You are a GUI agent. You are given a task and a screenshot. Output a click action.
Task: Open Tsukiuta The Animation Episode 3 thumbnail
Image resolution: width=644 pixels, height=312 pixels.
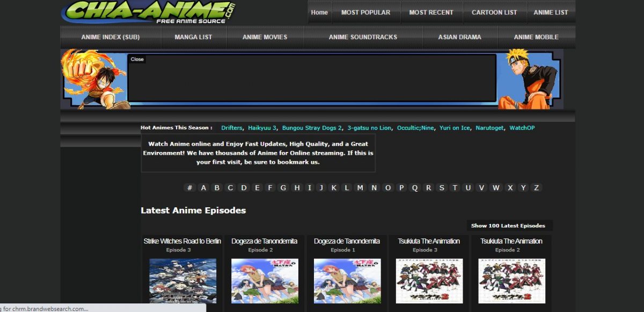(x=429, y=281)
